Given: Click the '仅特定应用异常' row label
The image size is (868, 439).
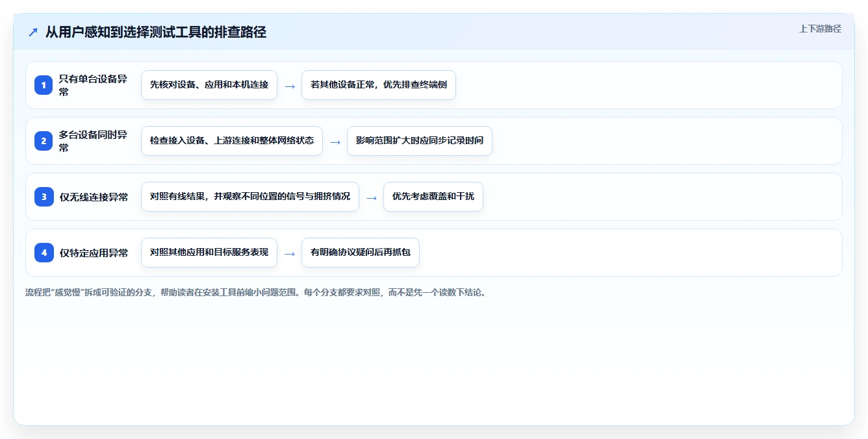Looking at the screenshot, I should [x=94, y=253].
